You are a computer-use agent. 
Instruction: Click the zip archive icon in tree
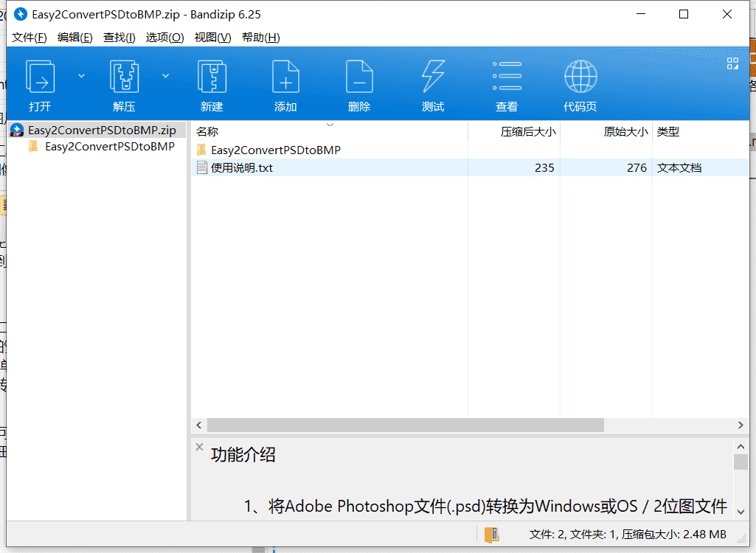pyautogui.click(x=17, y=131)
